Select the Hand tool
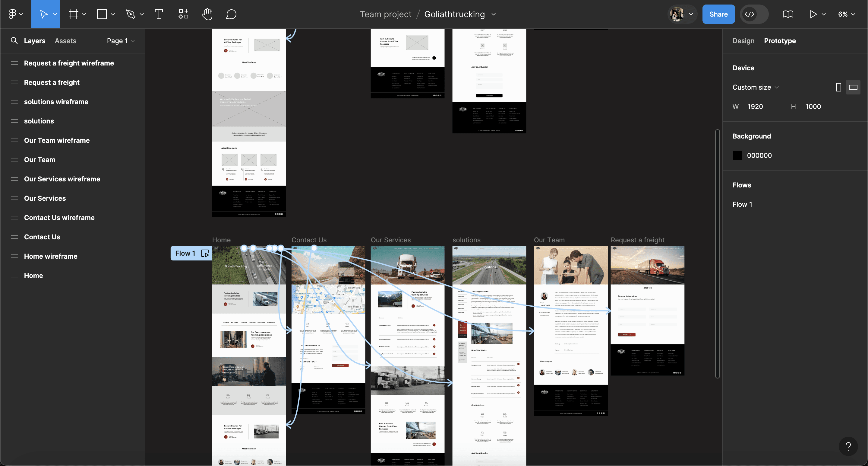Screen dimensions: 868x466 (x=207, y=14)
